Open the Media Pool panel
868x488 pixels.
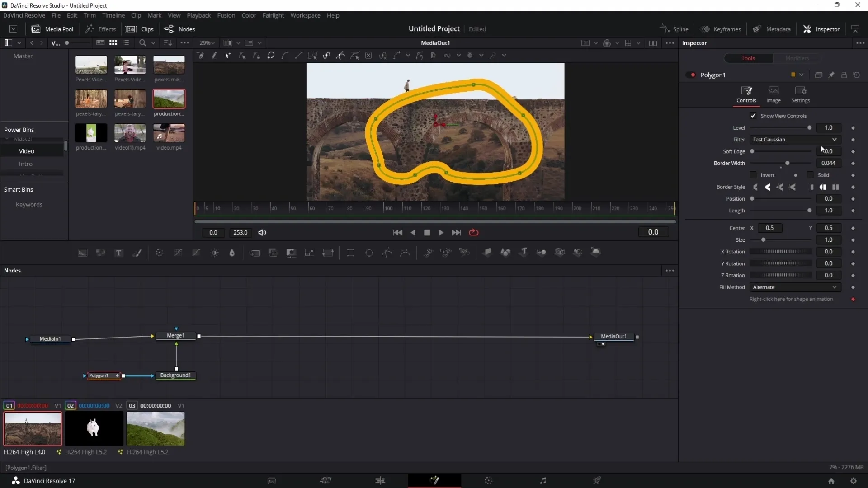coord(52,29)
